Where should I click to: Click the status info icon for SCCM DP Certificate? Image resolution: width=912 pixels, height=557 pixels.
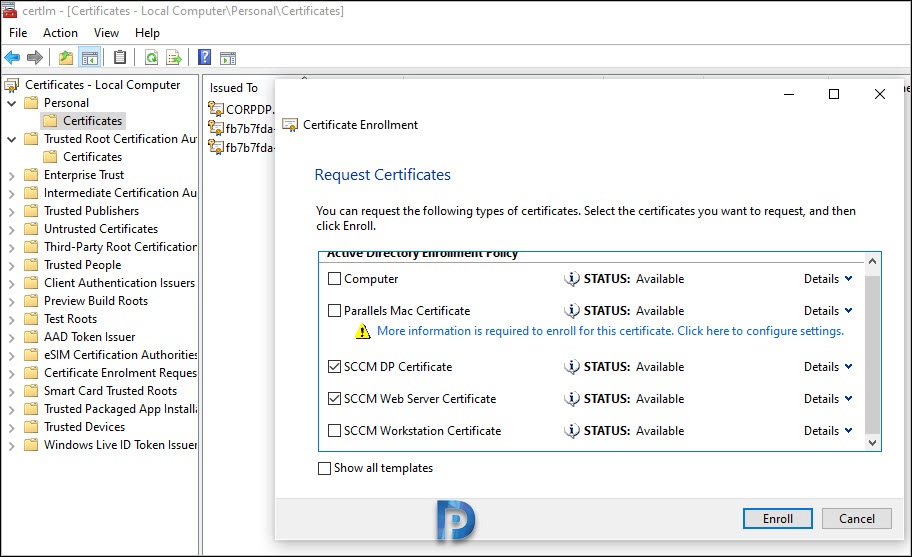[572, 367]
